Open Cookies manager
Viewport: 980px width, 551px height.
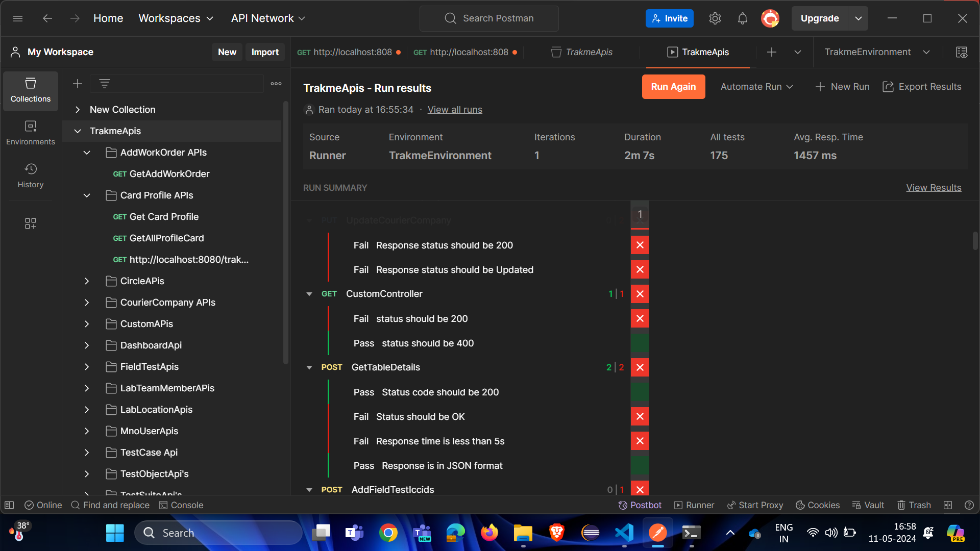(x=818, y=505)
